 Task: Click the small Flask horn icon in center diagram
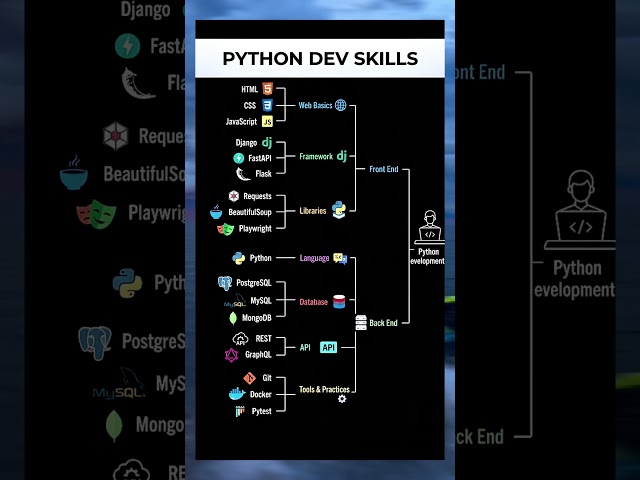(x=243, y=174)
